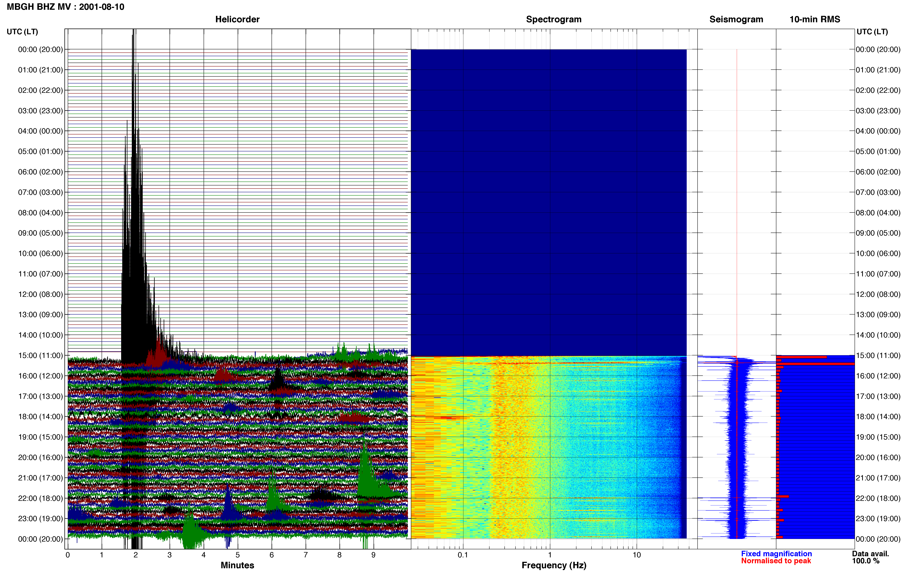Click left time label '10:00 (06:00)'
This screenshot has height=578, width=924.
pos(41,253)
